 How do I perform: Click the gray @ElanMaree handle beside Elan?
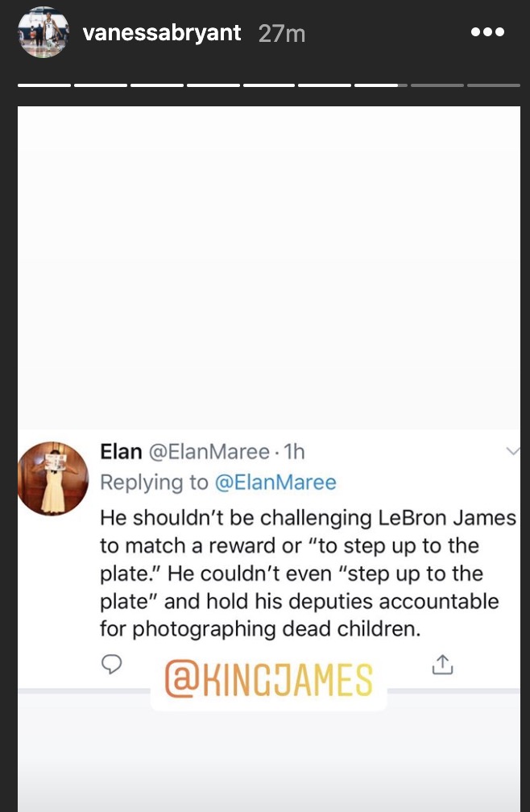click(207, 452)
